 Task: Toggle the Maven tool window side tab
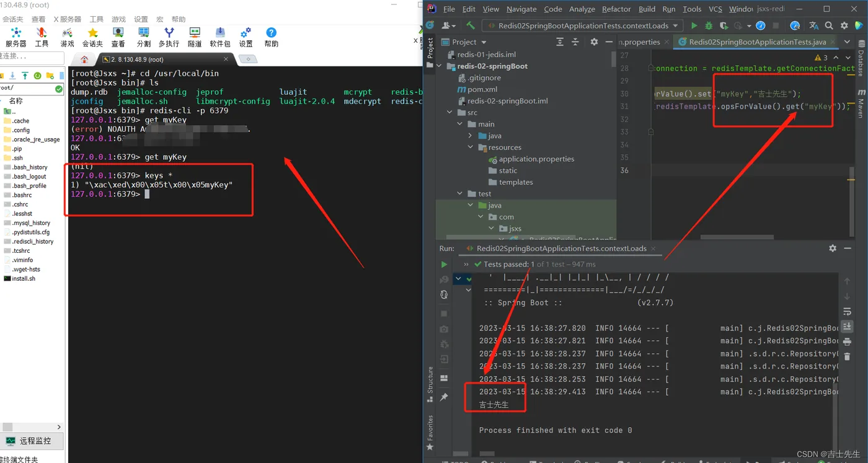861,104
